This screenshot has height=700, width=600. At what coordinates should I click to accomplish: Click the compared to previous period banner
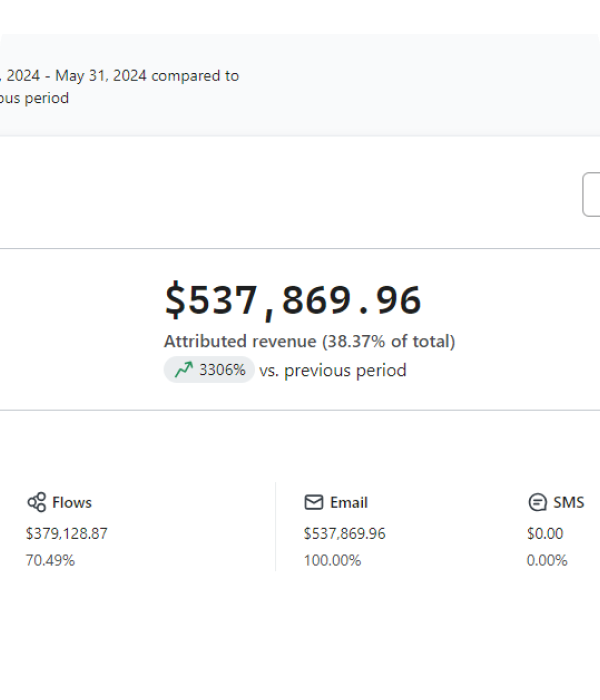point(300,85)
